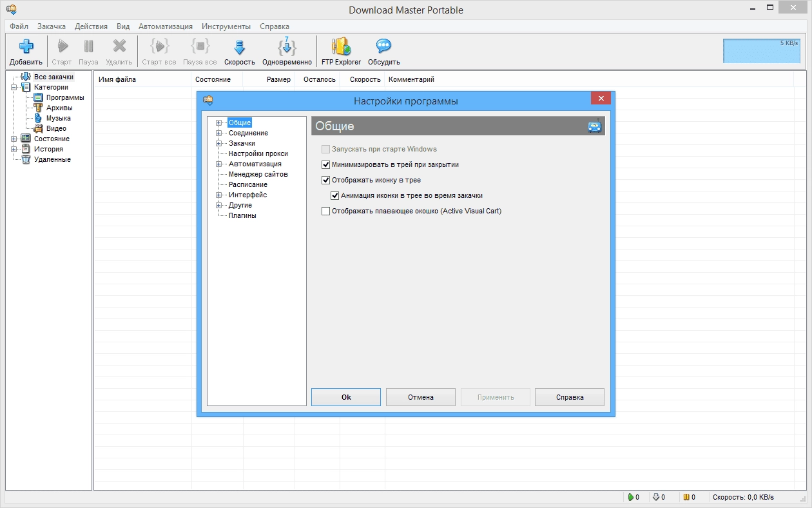This screenshot has height=508, width=812.
Task: Close the Настройки программы dialog
Action: pyautogui.click(x=601, y=99)
